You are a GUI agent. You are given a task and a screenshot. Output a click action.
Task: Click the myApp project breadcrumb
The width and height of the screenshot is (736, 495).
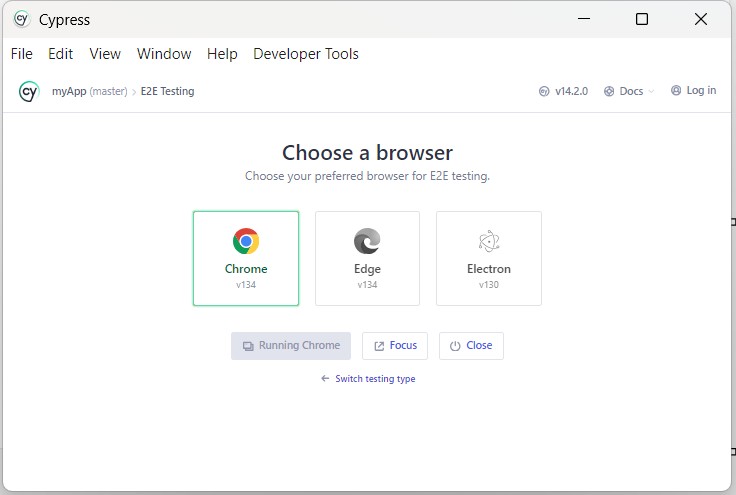[69, 91]
